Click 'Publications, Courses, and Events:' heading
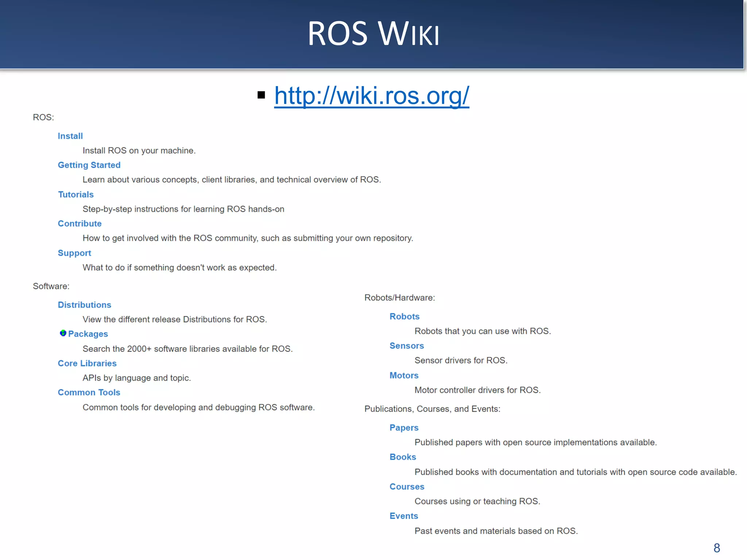The width and height of the screenshot is (747, 560). coord(432,409)
